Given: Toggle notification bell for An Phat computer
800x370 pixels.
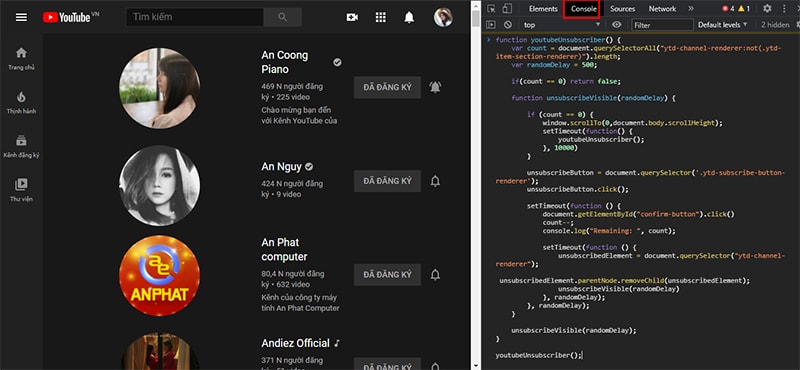Looking at the screenshot, I should click(435, 275).
